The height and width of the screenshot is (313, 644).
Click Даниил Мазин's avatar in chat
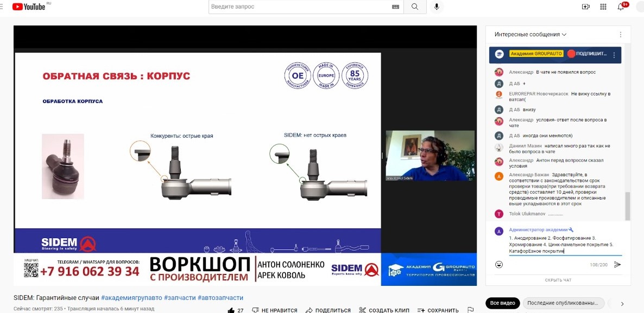pos(498,147)
